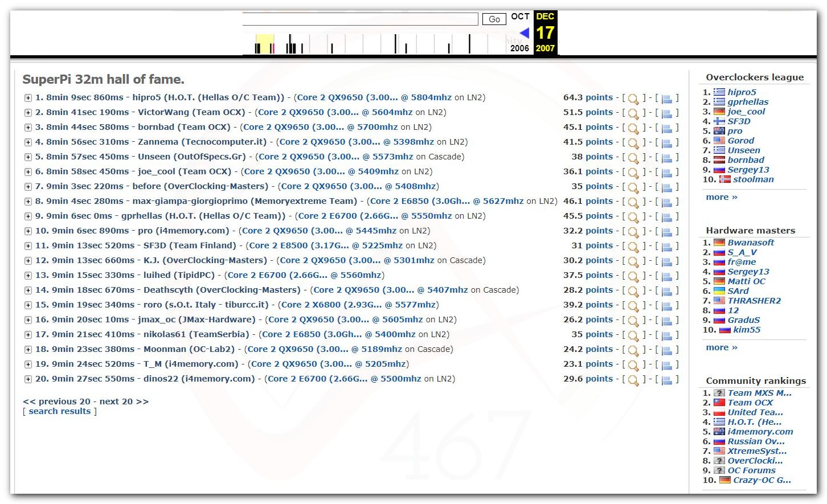Click the magnifier icon in the 9min 3sec 220ms row
827x504 pixels.
coord(633,187)
